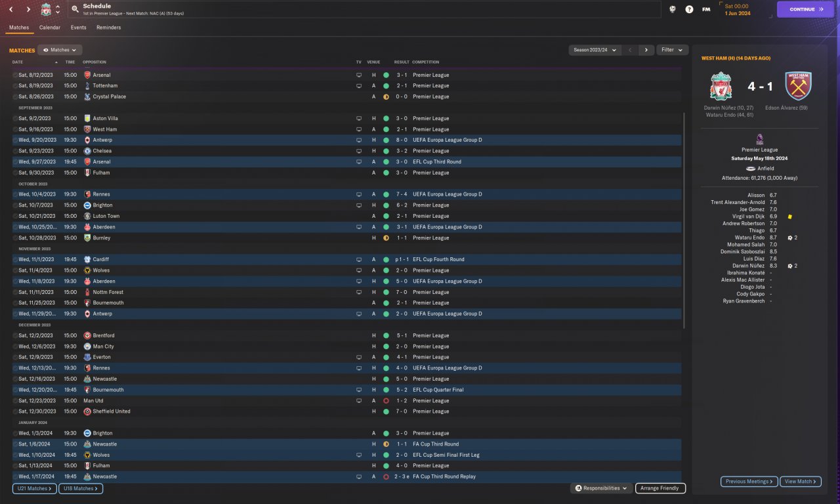Open the help question mark icon

pos(689,10)
